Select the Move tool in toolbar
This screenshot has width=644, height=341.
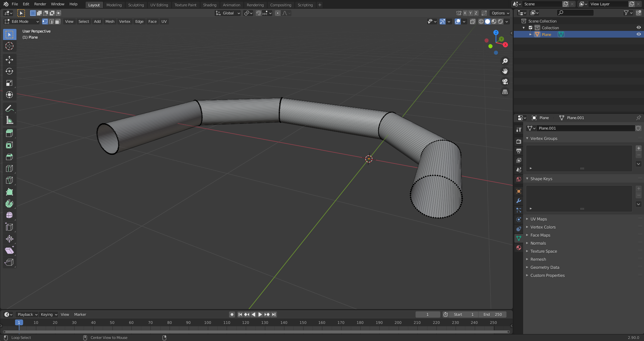coord(9,60)
